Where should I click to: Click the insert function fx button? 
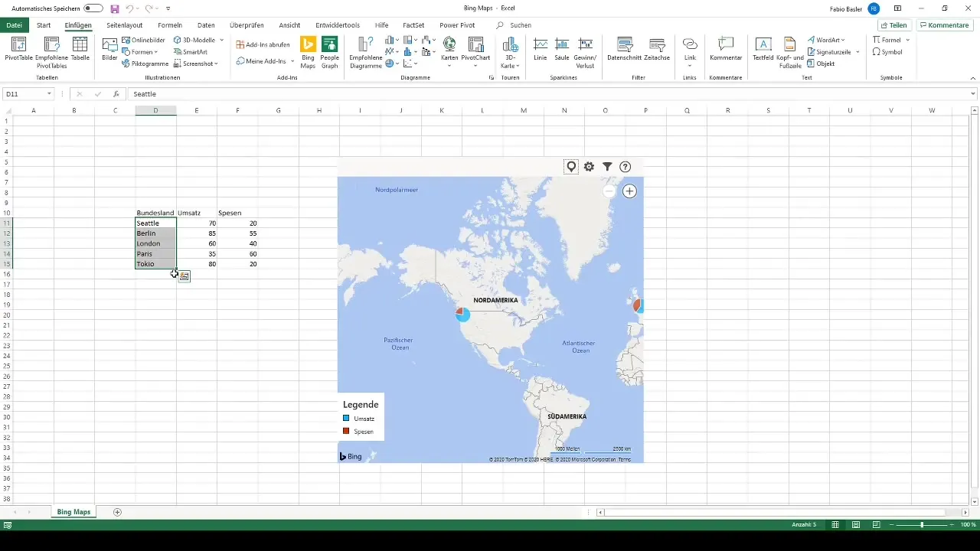click(x=116, y=94)
